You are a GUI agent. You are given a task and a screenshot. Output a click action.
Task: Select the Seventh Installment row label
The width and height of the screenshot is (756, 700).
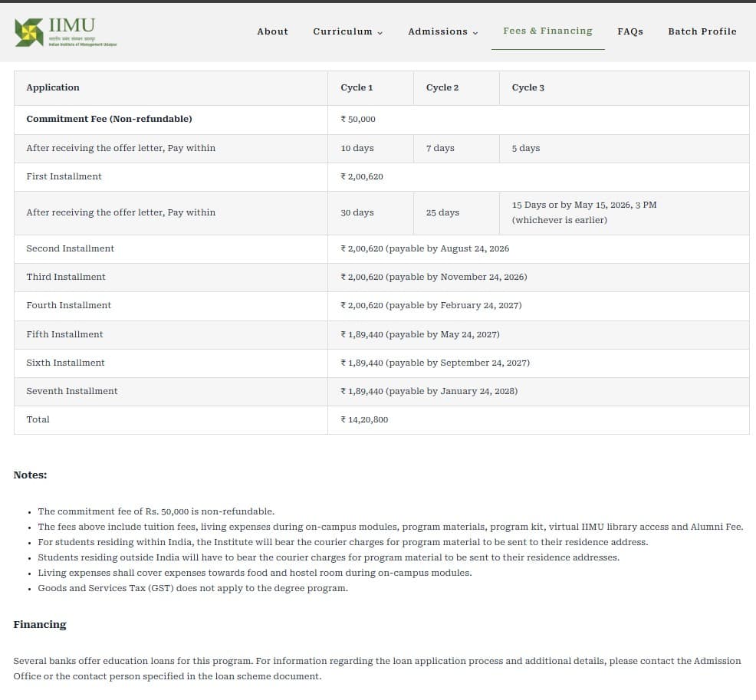point(72,391)
